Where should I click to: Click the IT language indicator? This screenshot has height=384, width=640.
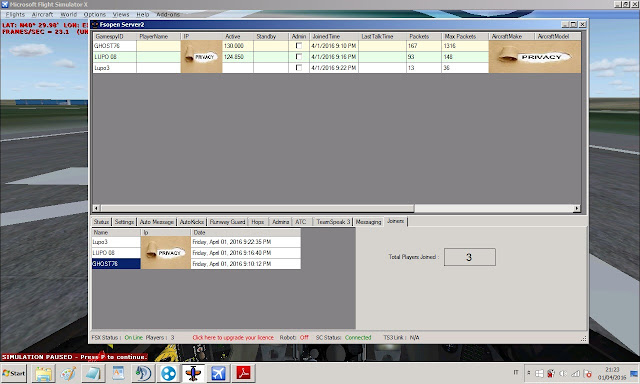(516, 373)
